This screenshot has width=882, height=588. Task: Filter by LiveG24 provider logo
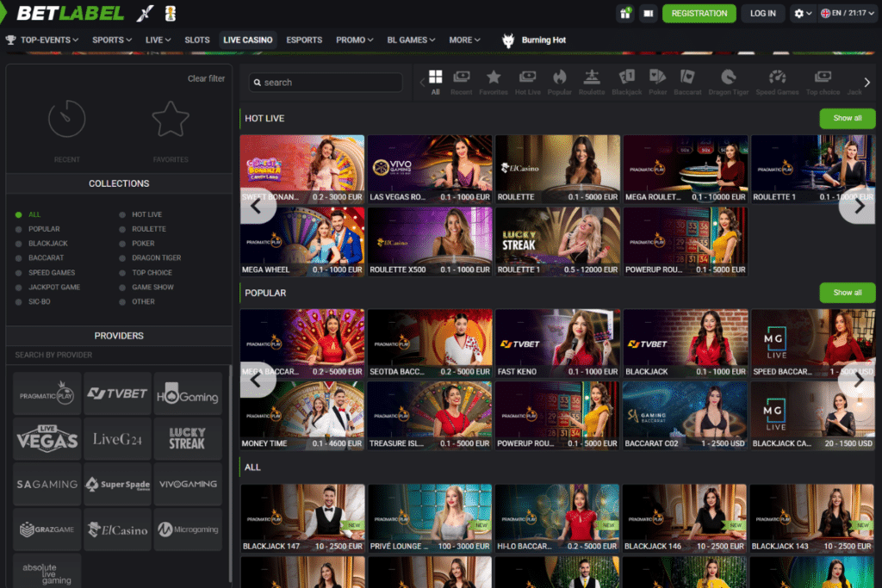click(117, 438)
